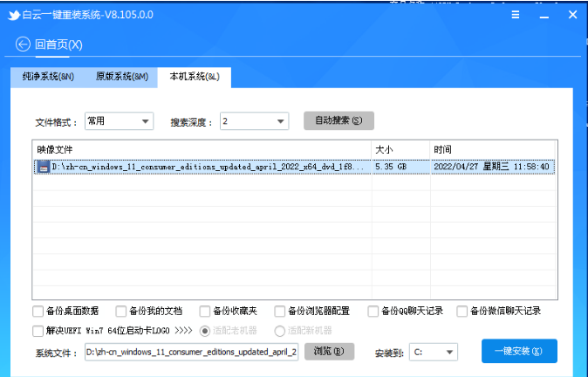Click the 系统文件 path input field
Screen dimensions: 588x377
(x=191, y=352)
